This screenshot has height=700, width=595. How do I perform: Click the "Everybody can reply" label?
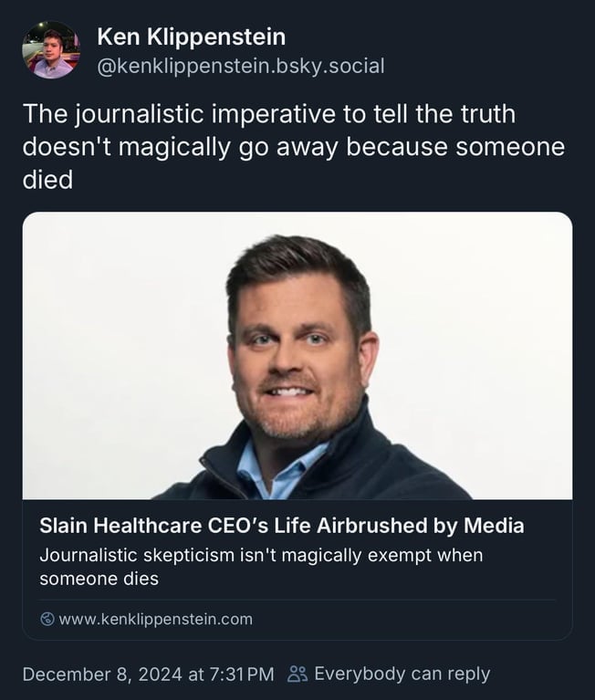click(402, 674)
